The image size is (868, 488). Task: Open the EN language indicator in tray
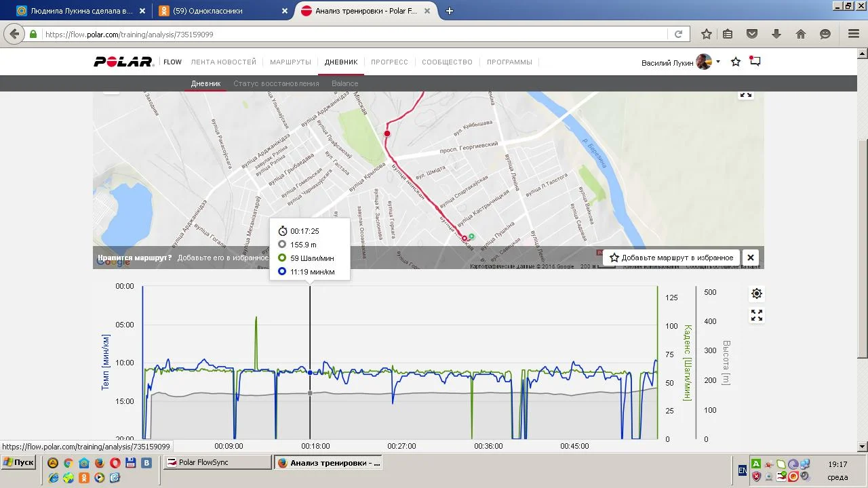coord(743,470)
